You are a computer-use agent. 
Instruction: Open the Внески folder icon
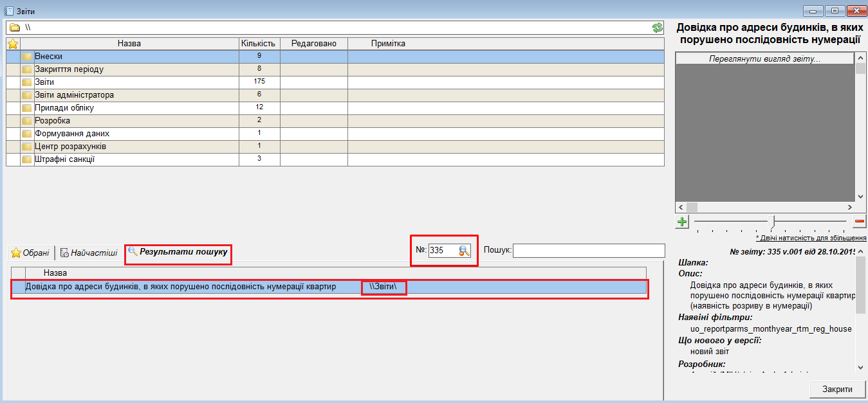[27, 57]
